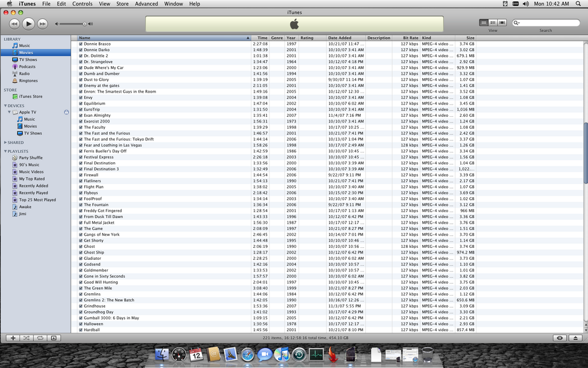Open the Store menu

tap(122, 4)
